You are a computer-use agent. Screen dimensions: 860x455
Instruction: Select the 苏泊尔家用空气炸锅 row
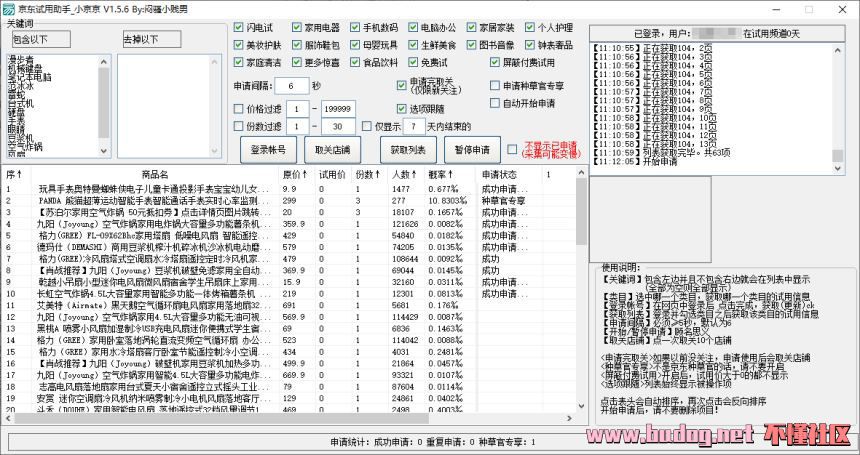pyautogui.click(x=288, y=212)
